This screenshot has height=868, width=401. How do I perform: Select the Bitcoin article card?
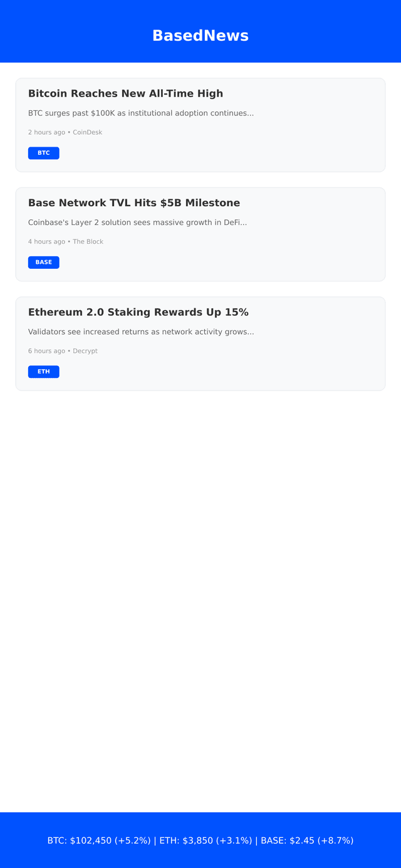click(x=200, y=123)
